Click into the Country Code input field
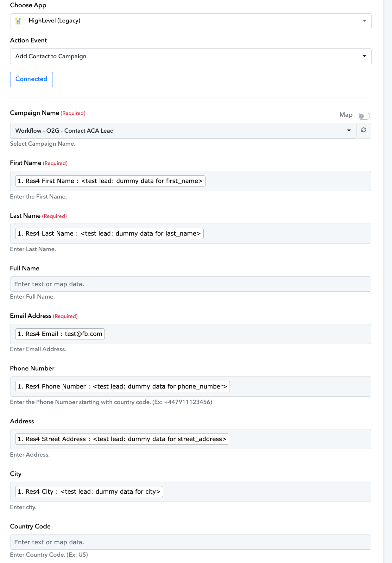This screenshot has height=563, width=392. [191, 542]
